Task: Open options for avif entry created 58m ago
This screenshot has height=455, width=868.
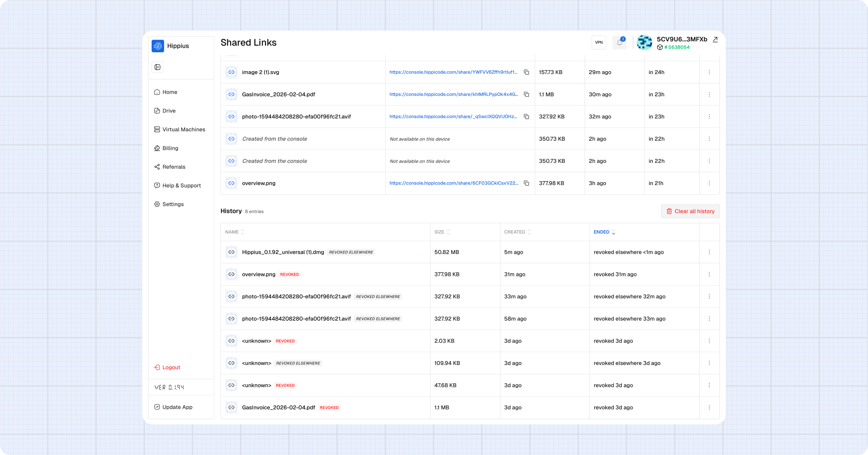Action: click(x=709, y=318)
